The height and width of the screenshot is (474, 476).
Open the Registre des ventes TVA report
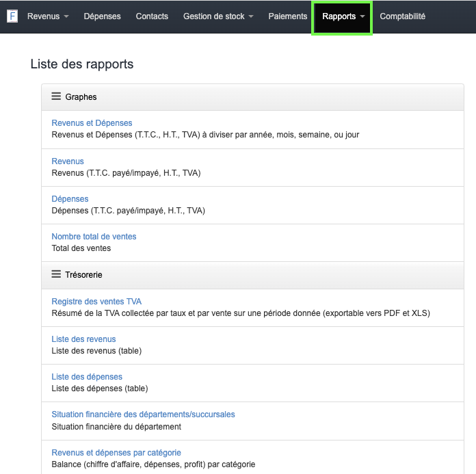96,302
